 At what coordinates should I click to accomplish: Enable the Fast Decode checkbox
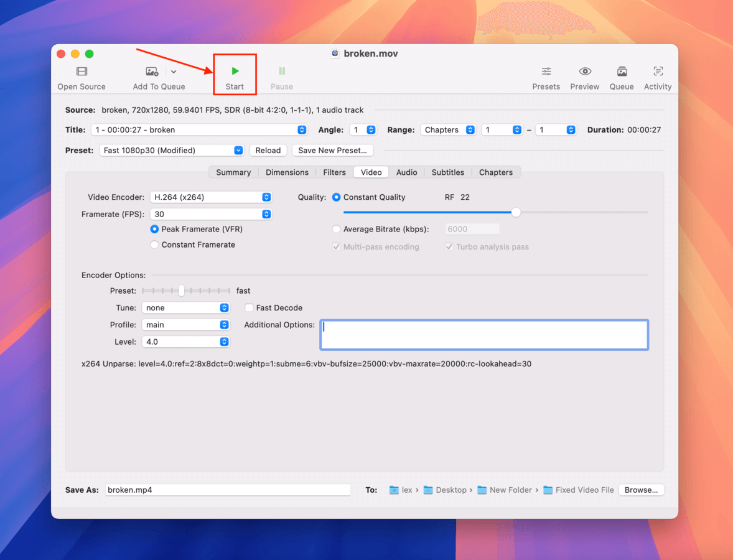[249, 307]
